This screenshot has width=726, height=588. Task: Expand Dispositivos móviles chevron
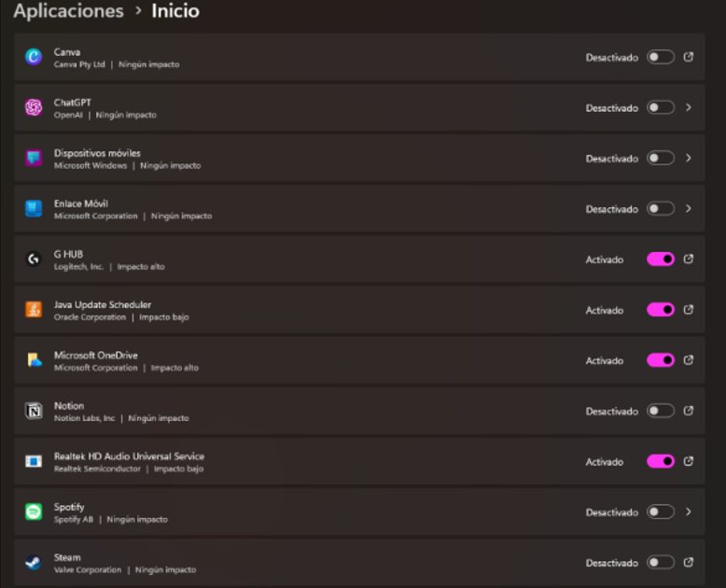689,158
